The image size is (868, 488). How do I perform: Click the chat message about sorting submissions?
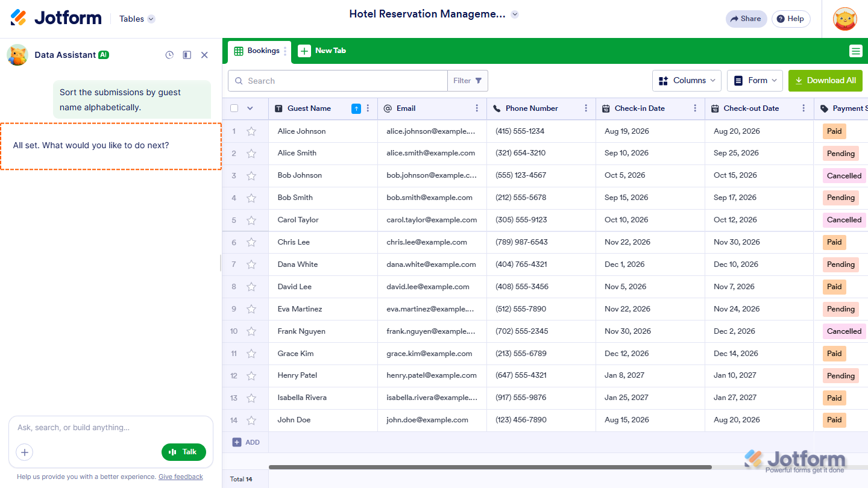132,100
